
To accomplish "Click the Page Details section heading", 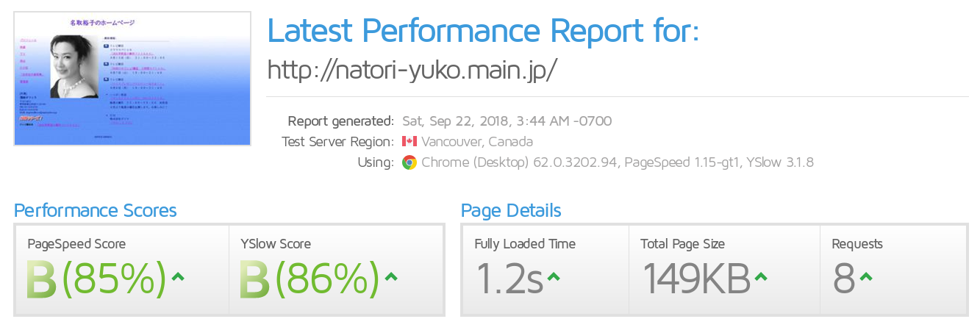I will (x=511, y=211).
